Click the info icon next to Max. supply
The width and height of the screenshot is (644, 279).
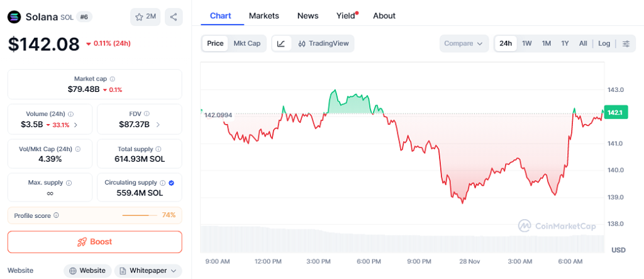[x=69, y=183]
